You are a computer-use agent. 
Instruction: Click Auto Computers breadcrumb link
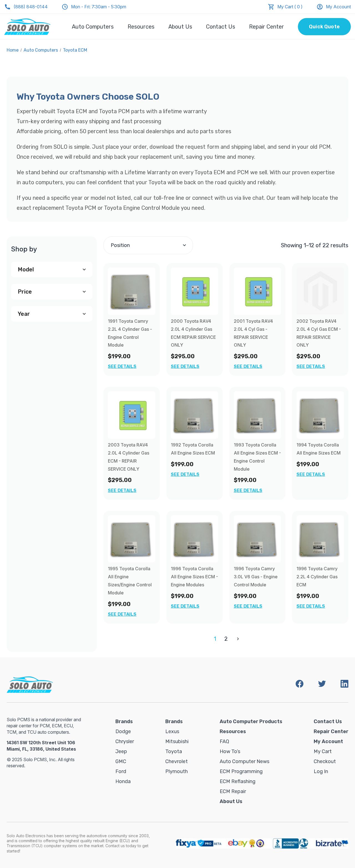[41, 50]
